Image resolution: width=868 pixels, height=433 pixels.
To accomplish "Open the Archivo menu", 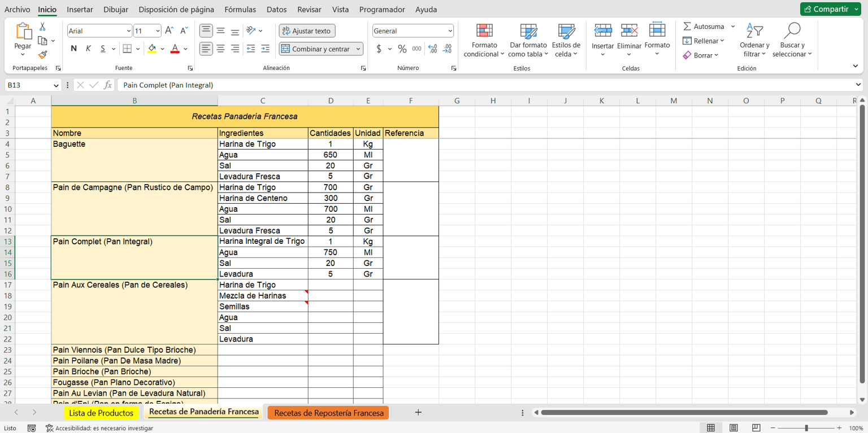I will click(18, 10).
